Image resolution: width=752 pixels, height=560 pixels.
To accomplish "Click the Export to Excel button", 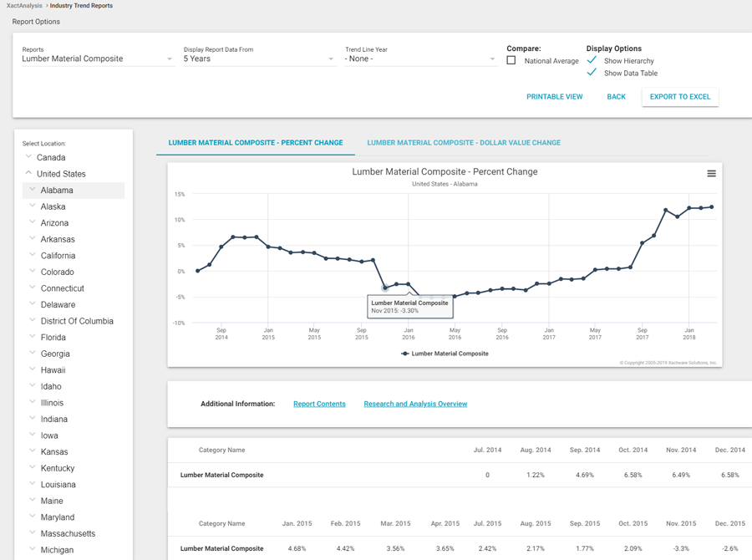I will [679, 97].
